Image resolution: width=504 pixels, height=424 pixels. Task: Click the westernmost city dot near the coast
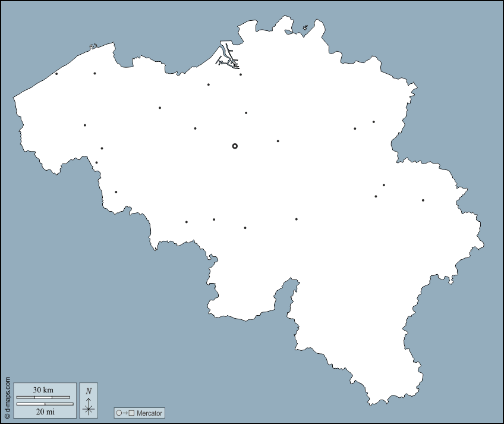pyautogui.click(x=56, y=74)
